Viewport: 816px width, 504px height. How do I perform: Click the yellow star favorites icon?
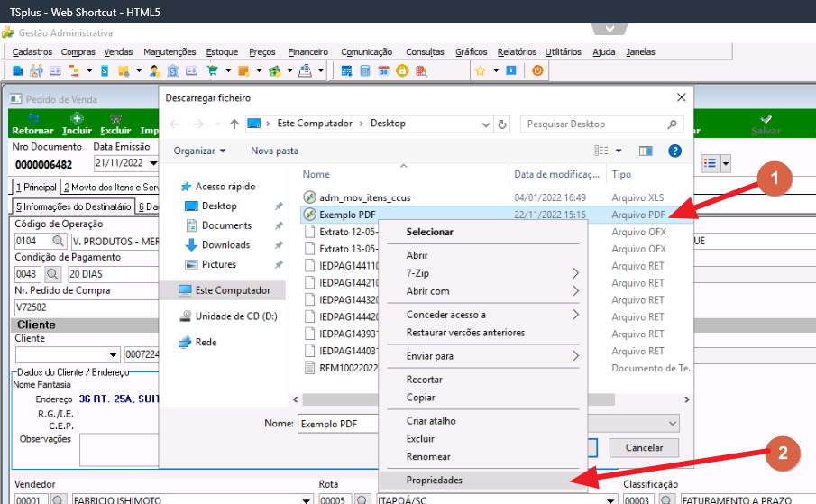pos(480,70)
